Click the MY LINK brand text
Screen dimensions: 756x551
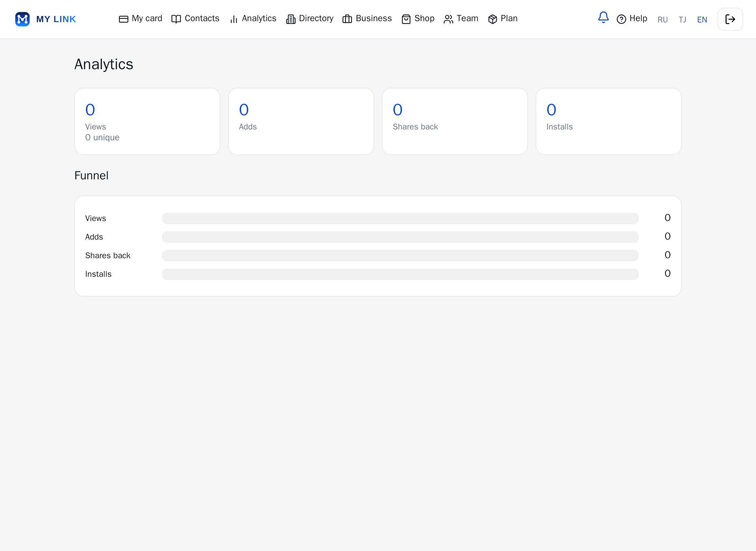pyautogui.click(x=56, y=19)
